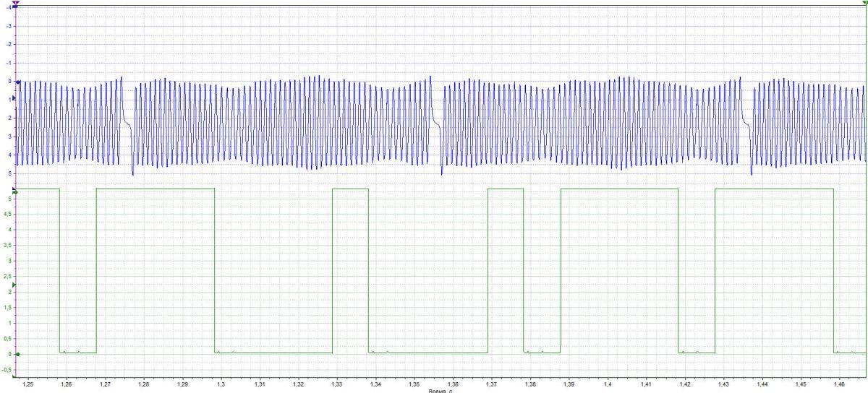Click the green triangle marker at top-right corner
The image size is (868, 393).
pyautogui.click(x=864, y=3)
